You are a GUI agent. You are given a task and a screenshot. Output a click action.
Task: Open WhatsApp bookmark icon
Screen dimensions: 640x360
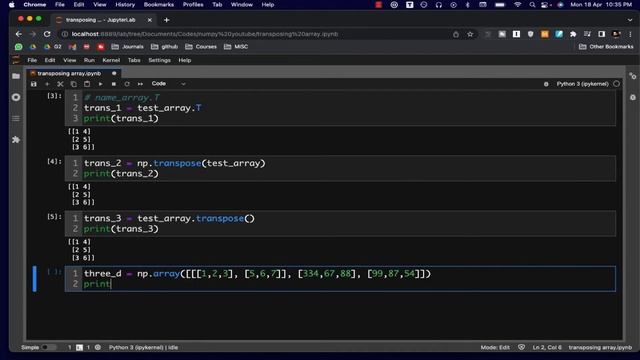[x=18, y=47]
